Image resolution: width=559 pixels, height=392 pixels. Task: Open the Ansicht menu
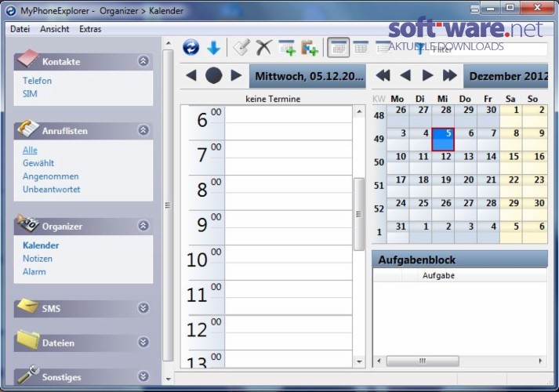55,29
